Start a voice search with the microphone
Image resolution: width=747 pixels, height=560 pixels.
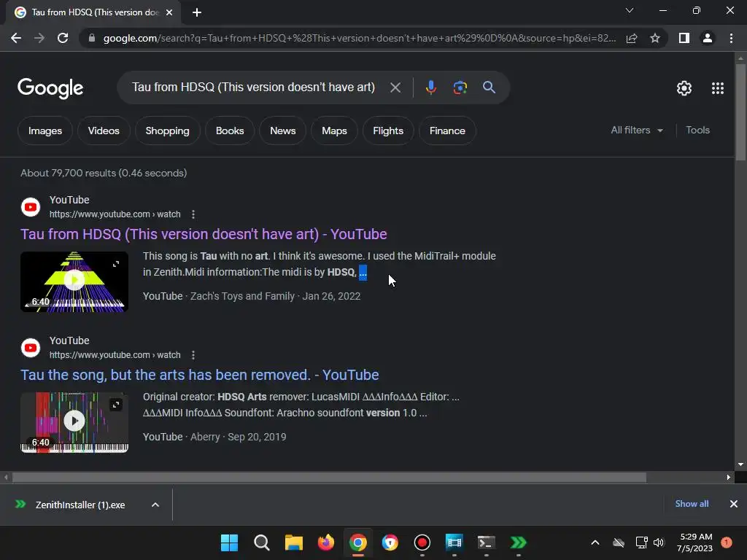click(x=430, y=87)
